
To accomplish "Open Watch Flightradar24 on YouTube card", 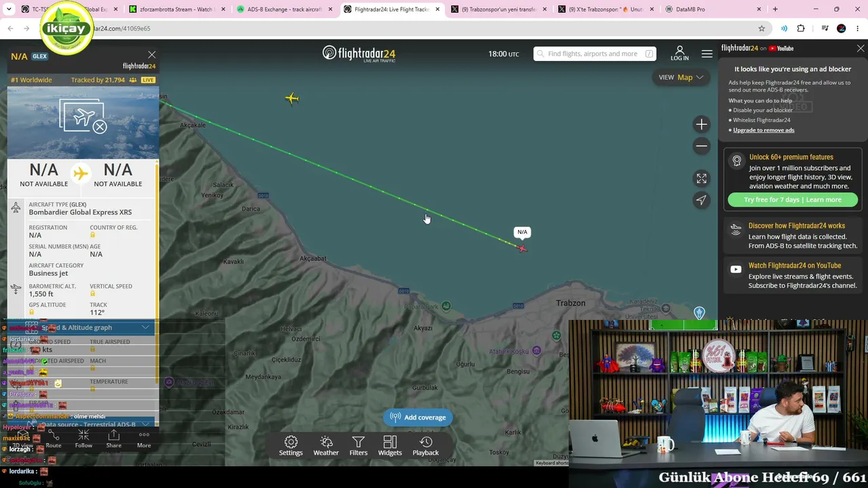I will tap(793, 275).
